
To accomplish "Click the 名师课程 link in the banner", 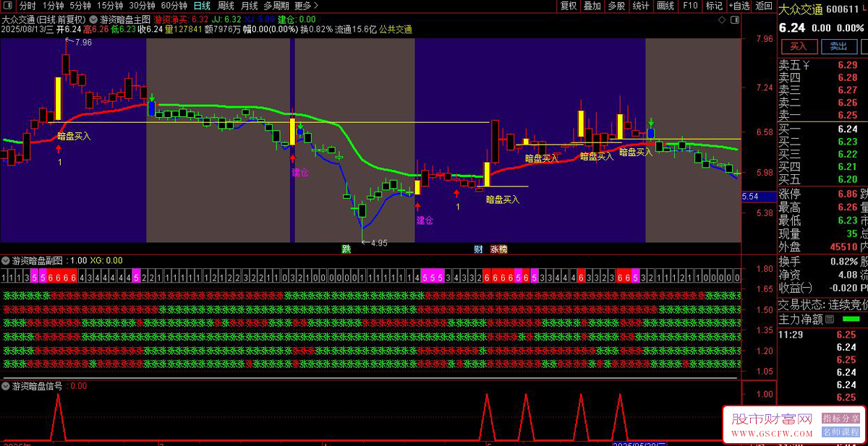I will [841, 432].
